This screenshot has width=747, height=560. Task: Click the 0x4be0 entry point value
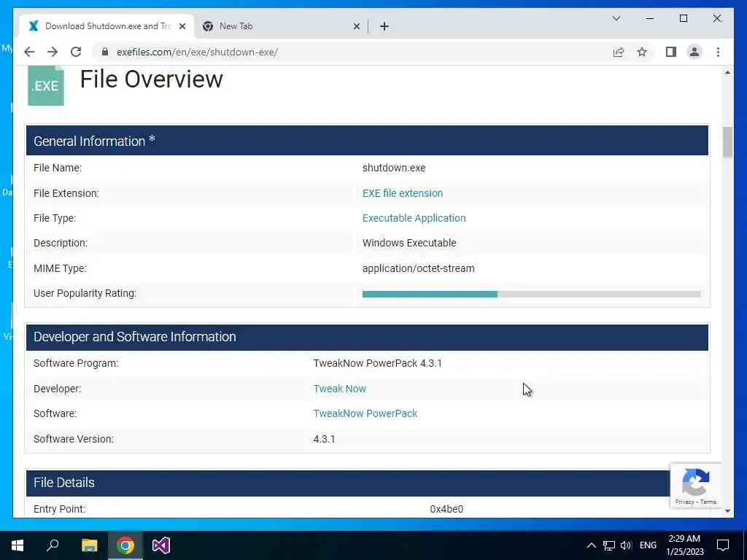pos(446,509)
